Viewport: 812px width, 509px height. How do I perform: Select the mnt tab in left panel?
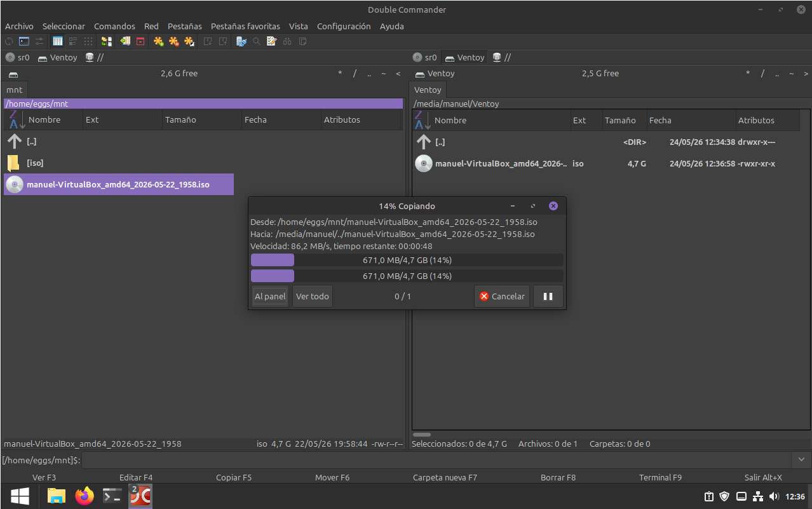[x=15, y=90]
